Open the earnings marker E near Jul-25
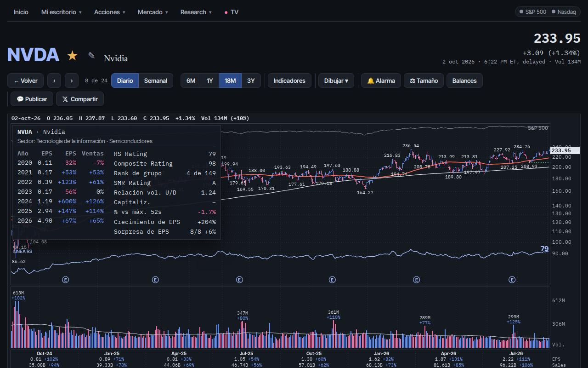Screen dimensions: 588x368 (x=239, y=280)
